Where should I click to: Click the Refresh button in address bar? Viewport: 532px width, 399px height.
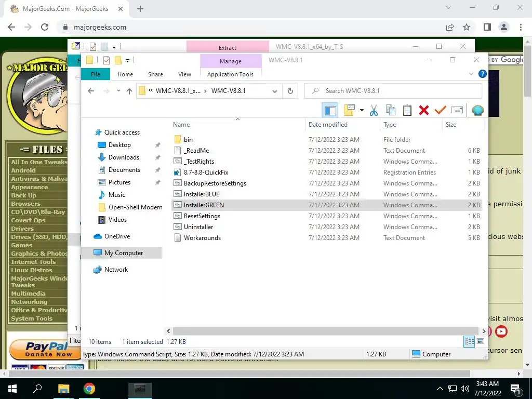pos(290,91)
